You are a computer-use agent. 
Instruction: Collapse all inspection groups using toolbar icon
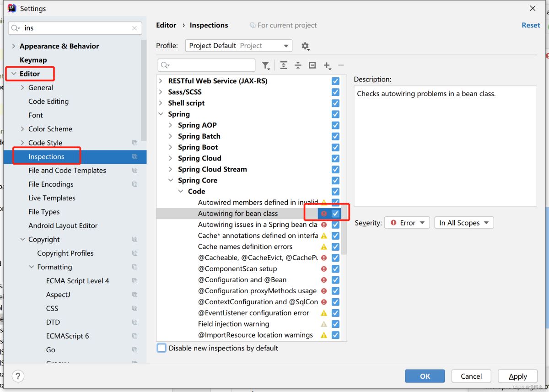[x=298, y=65]
